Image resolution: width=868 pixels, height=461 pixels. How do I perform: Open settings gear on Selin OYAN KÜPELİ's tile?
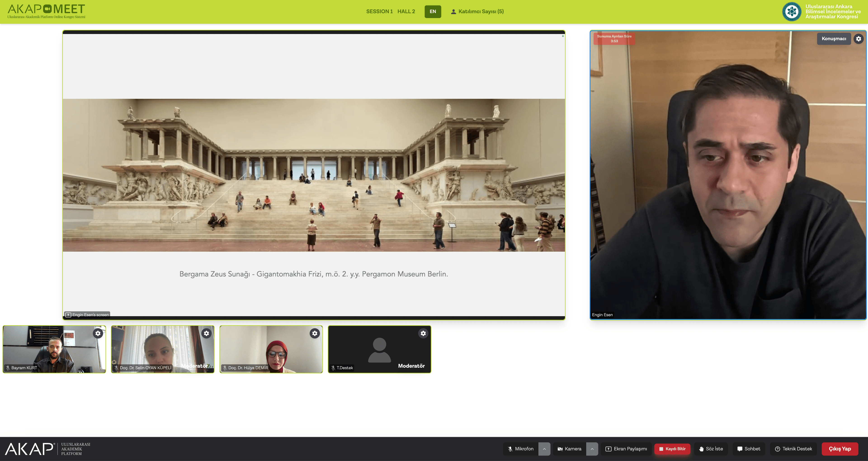click(x=206, y=333)
